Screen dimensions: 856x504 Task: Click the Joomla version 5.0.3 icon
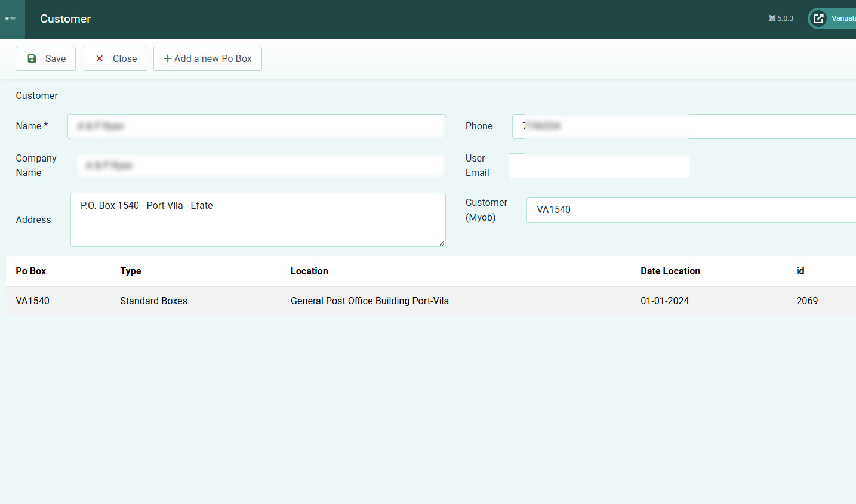pos(772,18)
